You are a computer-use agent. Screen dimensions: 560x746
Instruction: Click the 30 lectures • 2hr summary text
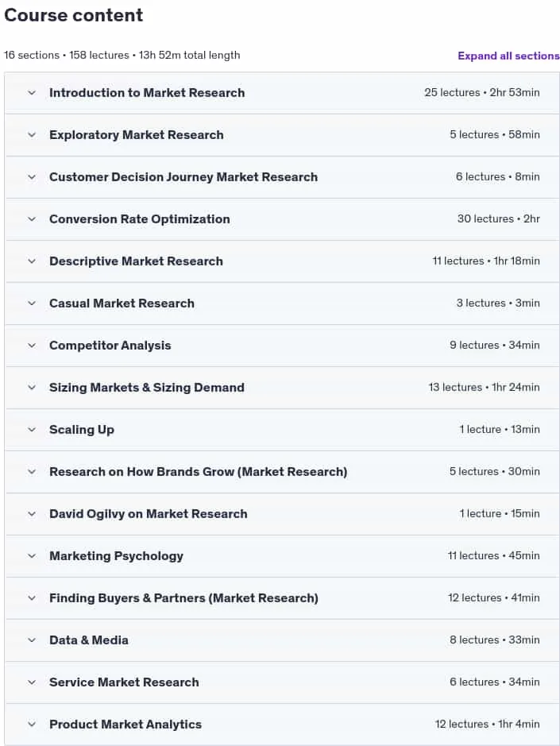pos(498,218)
